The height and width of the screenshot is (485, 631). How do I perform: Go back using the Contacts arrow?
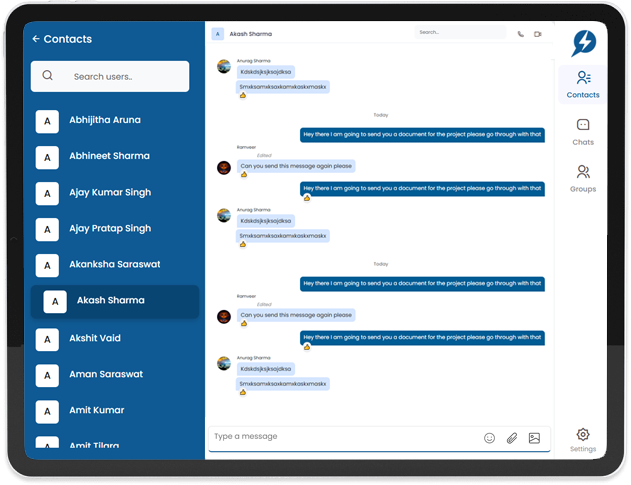click(x=36, y=39)
